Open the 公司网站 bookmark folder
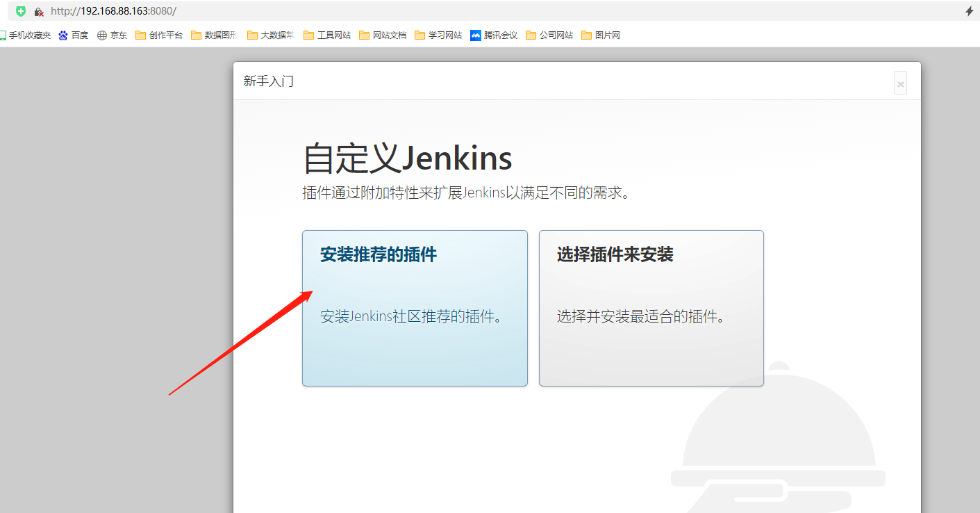The width and height of the screenshot is (980, 513). tap(549, 35)
